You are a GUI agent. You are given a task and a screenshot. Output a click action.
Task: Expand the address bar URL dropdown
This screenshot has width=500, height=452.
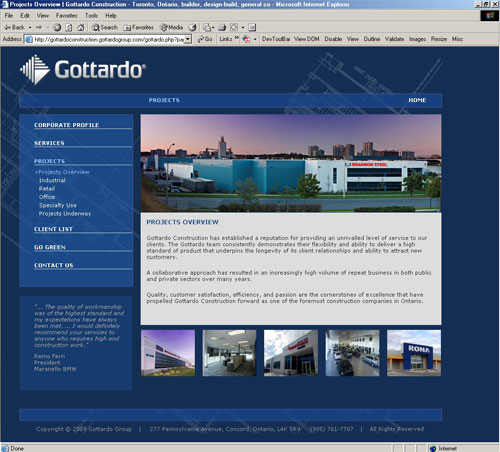point(188,39)
